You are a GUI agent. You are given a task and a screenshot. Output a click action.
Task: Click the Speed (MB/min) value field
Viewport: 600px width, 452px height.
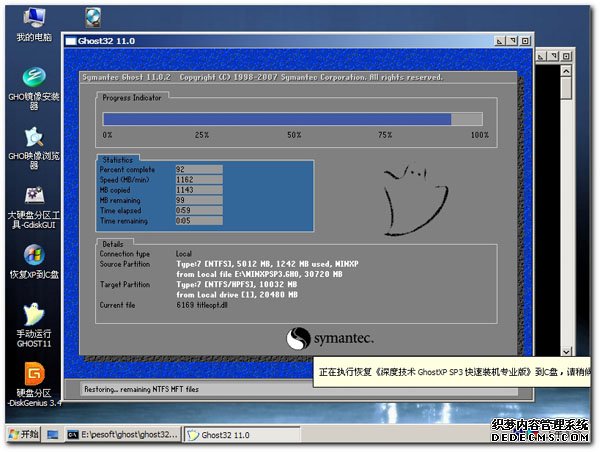[x=197, y=179]
